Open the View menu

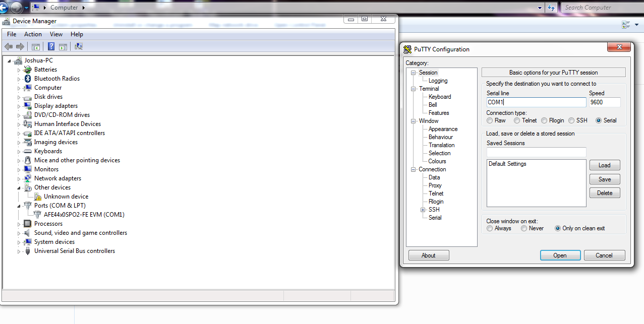(x=56, y=34)
